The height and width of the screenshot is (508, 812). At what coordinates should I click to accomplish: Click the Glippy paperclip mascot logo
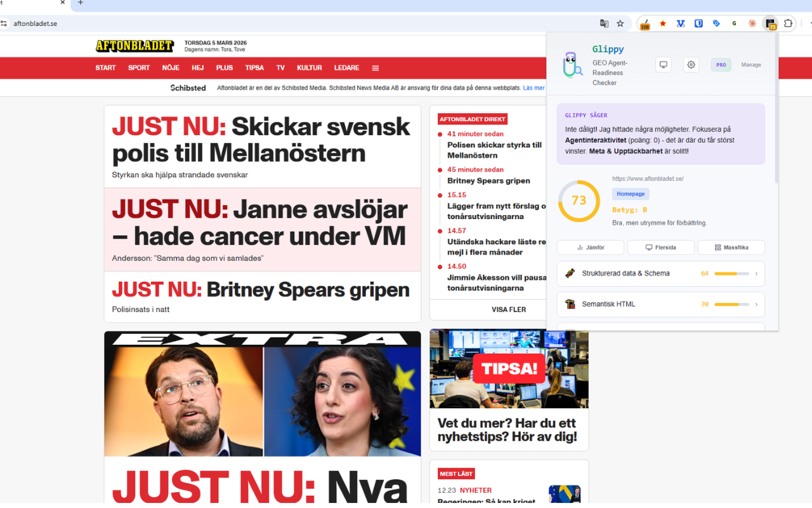572,65
